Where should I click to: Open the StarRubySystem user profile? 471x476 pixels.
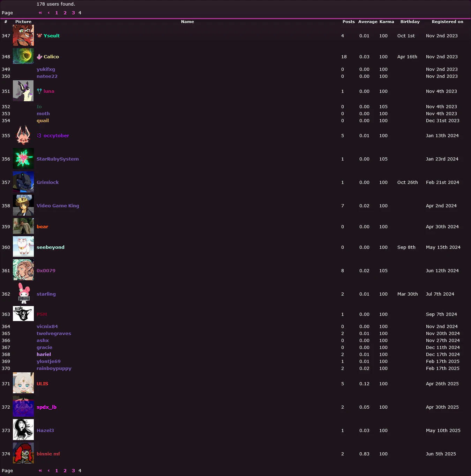tap(58, 159)
